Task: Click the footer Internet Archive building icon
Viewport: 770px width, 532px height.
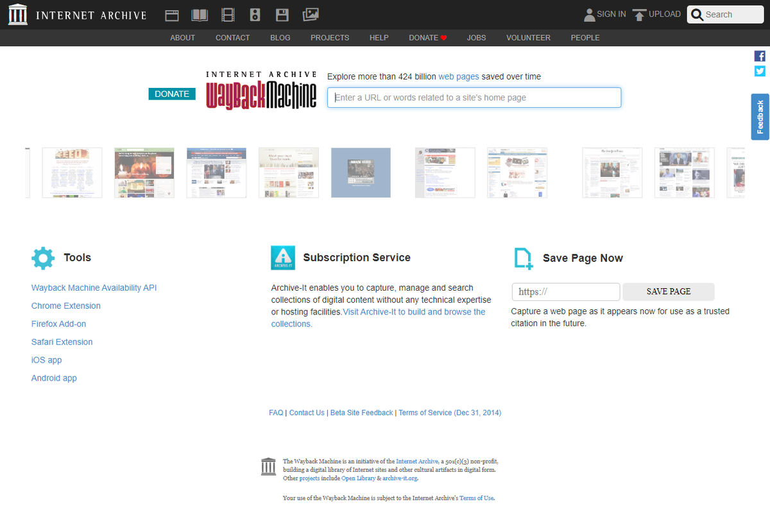Action: pos(269,467)
